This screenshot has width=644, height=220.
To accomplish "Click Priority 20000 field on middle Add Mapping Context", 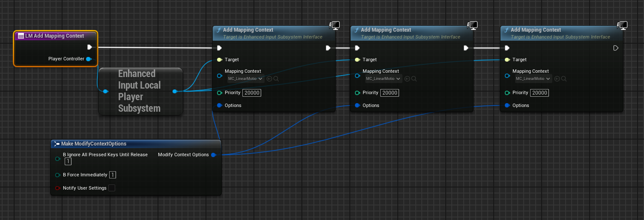I will click(390, 93).
